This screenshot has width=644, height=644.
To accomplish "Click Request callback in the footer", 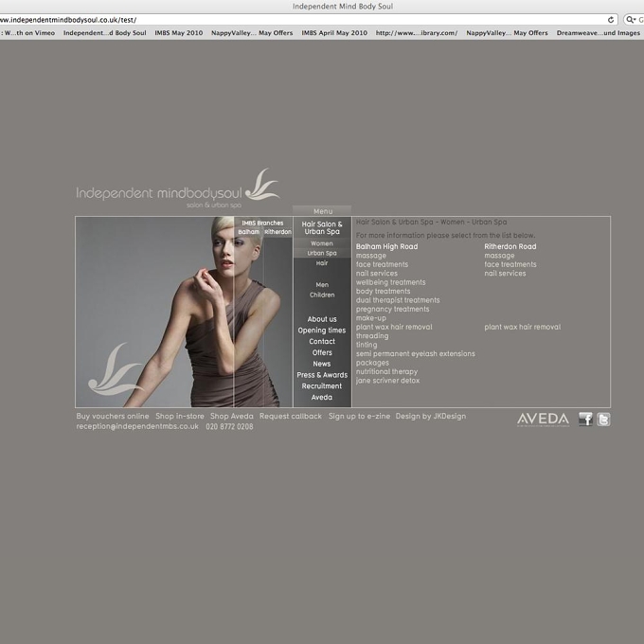I will 291,416.
